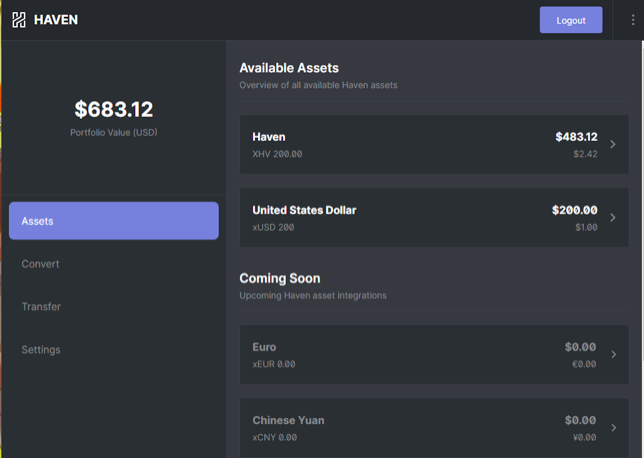
Task: Click the $683.12 portfolio value
Action: click(x=114, y=109)
